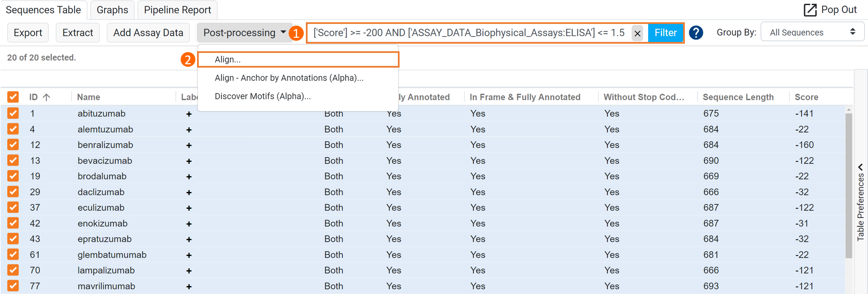Uncheck the alemtuzumab row checkbox

pyautogui.click(x=13, y=129)
